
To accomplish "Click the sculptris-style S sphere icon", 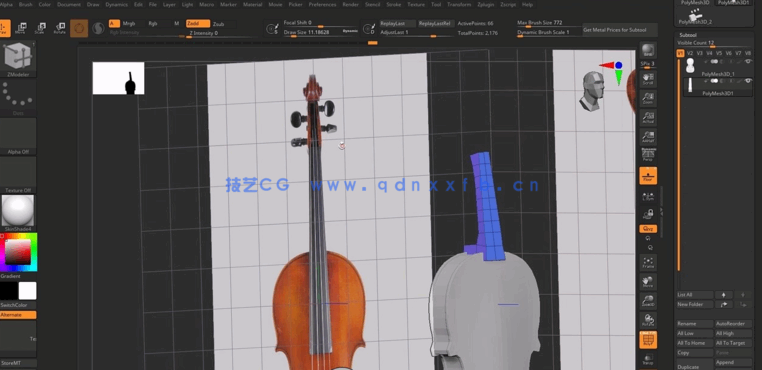I will coord(98,29).
